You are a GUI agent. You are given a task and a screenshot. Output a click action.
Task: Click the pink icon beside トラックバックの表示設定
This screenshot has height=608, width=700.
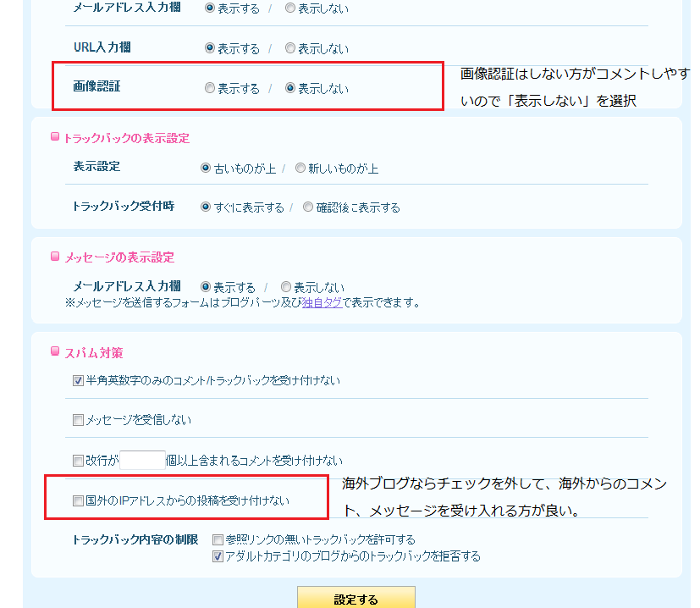point(56,137)
